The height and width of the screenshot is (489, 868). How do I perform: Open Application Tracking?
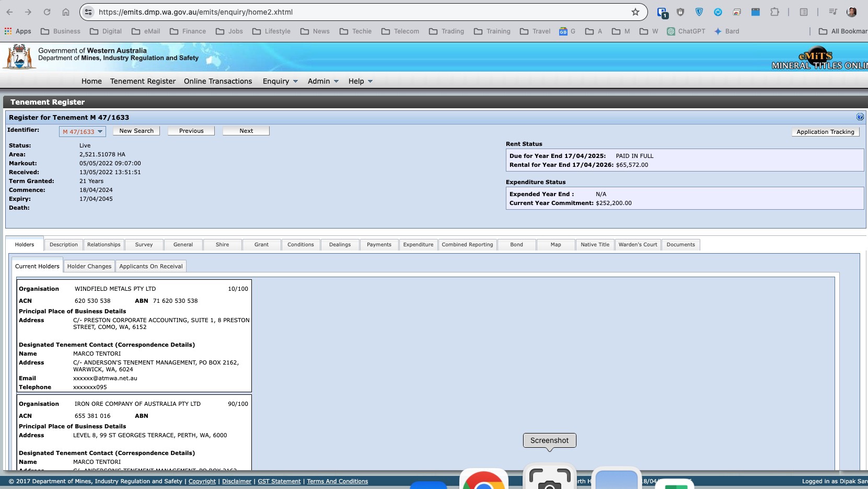point(826,132)
